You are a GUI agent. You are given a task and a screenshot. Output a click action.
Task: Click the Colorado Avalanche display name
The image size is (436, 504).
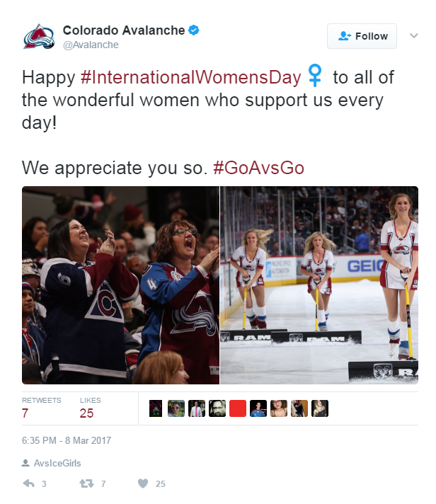tap(123, 30)
